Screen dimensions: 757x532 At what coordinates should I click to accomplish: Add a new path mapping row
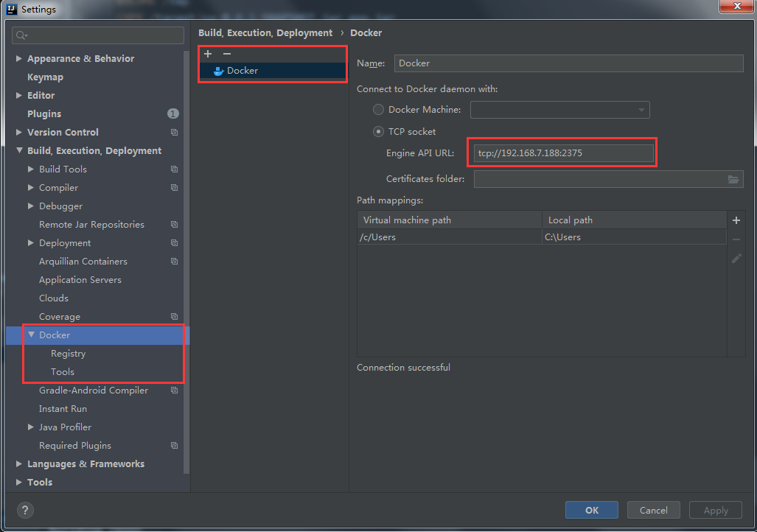(x=736, y=220)
